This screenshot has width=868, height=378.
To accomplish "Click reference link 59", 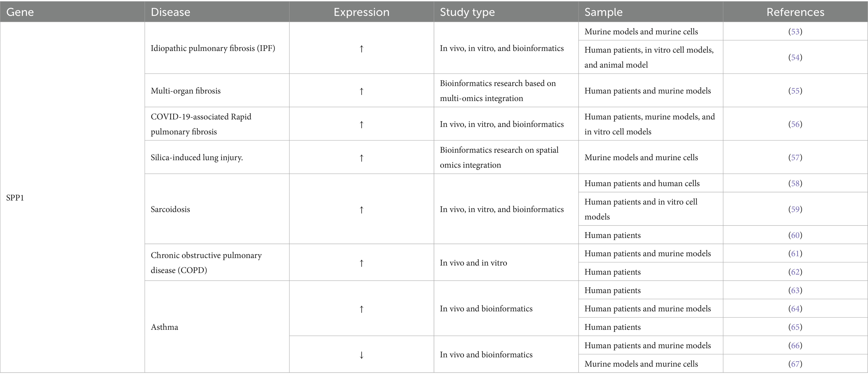I will pyautogui.click(x=795, y=209).
